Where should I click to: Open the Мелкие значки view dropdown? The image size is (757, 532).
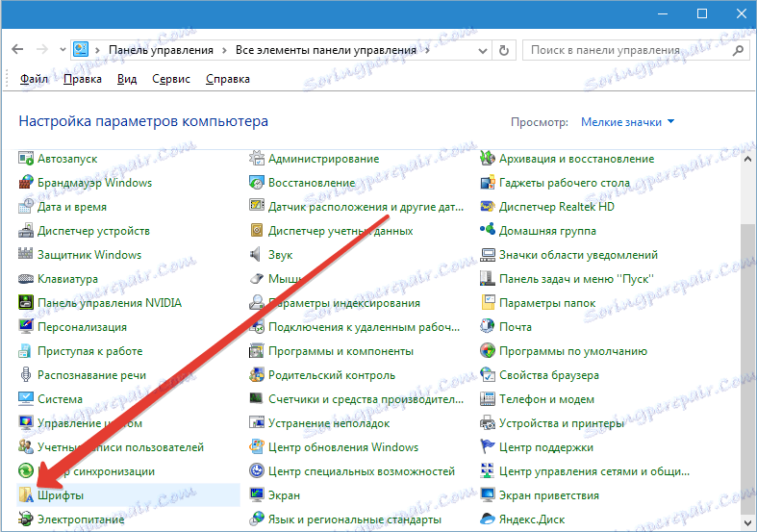pos(627,122)
